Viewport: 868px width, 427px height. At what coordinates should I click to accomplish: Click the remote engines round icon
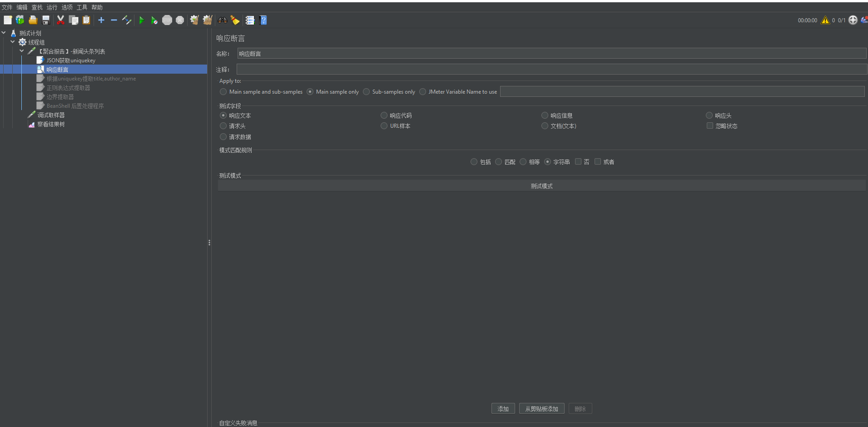(x=853, y=20)
